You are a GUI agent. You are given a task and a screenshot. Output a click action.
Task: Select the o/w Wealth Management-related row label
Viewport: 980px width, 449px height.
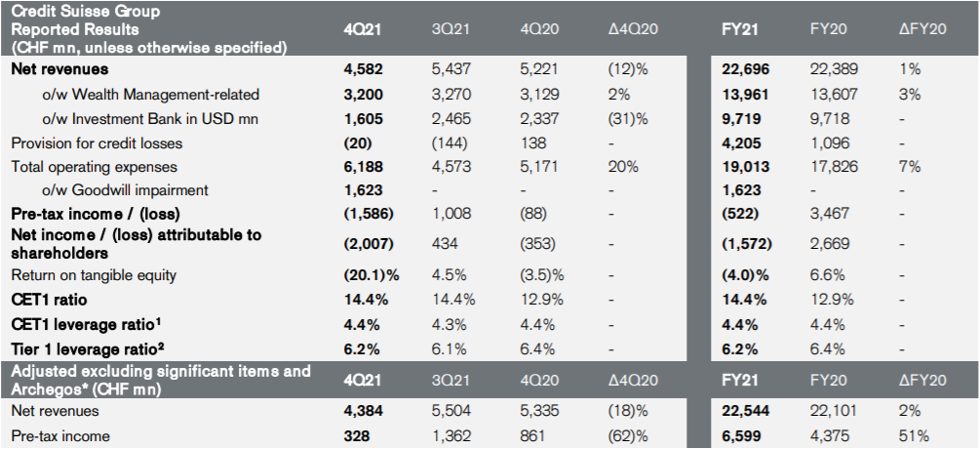[150, 95]
